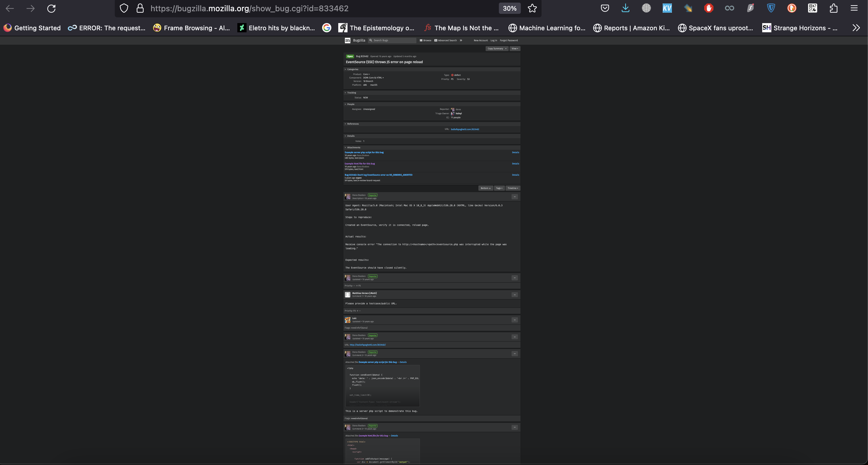Click the 30% zoom indicator

[x=510, y=8]
